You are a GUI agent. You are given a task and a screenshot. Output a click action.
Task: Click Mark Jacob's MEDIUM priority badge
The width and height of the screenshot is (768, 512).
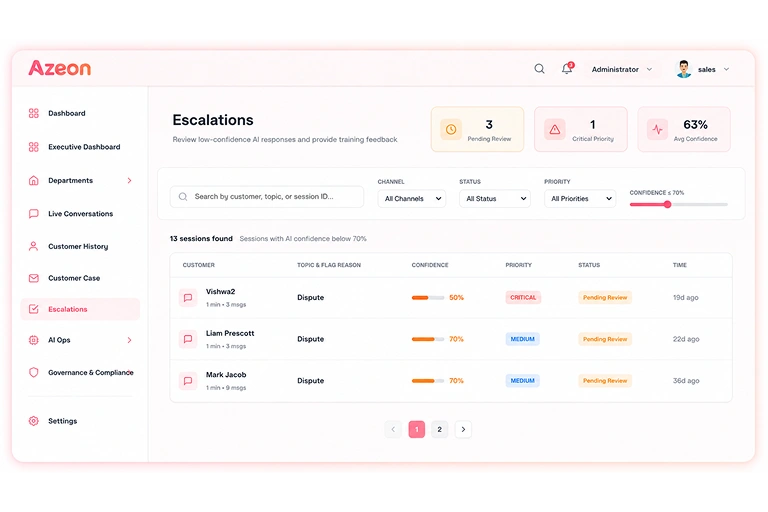click(523, 381)
